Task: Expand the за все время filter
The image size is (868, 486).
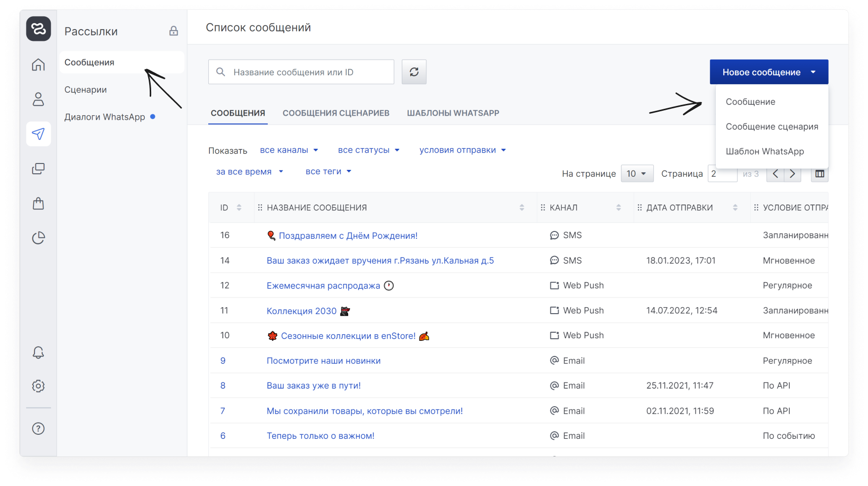Action: 250,172
